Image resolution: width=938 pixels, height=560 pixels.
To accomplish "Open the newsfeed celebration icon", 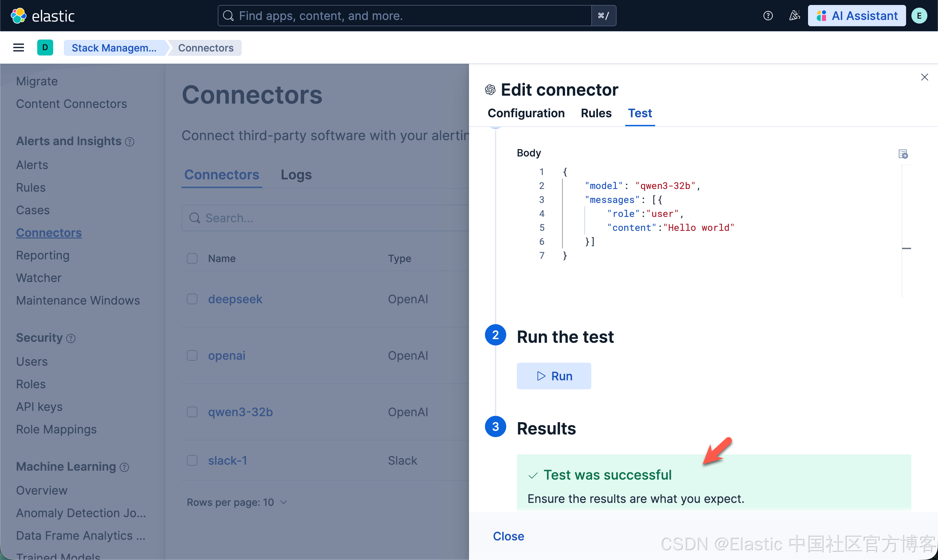I will click(794, 16).
